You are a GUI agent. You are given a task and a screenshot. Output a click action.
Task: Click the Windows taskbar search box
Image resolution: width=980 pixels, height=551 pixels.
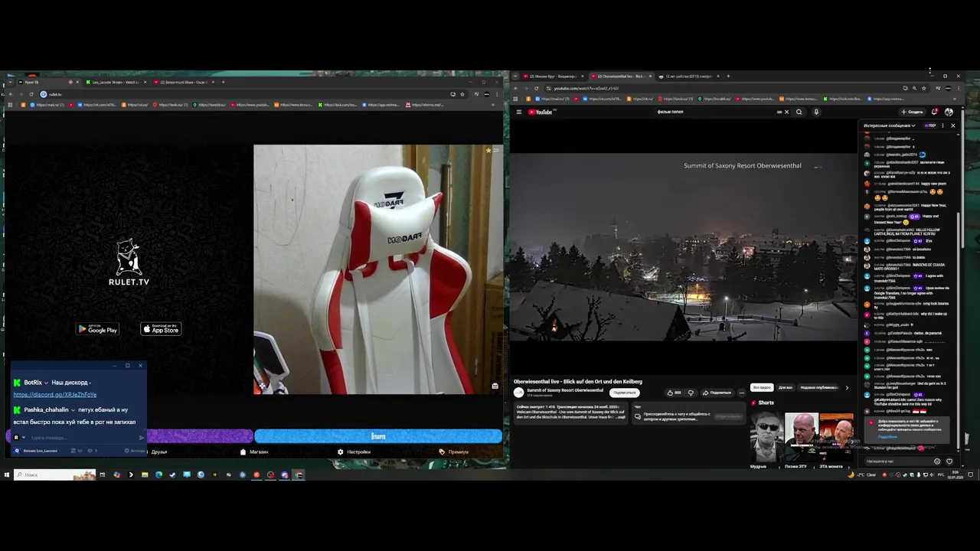(54, 474)
